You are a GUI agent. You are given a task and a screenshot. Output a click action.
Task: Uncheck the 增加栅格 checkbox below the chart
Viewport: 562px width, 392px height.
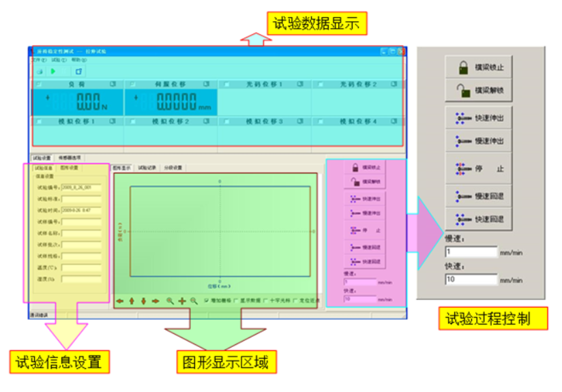[207, 301]
